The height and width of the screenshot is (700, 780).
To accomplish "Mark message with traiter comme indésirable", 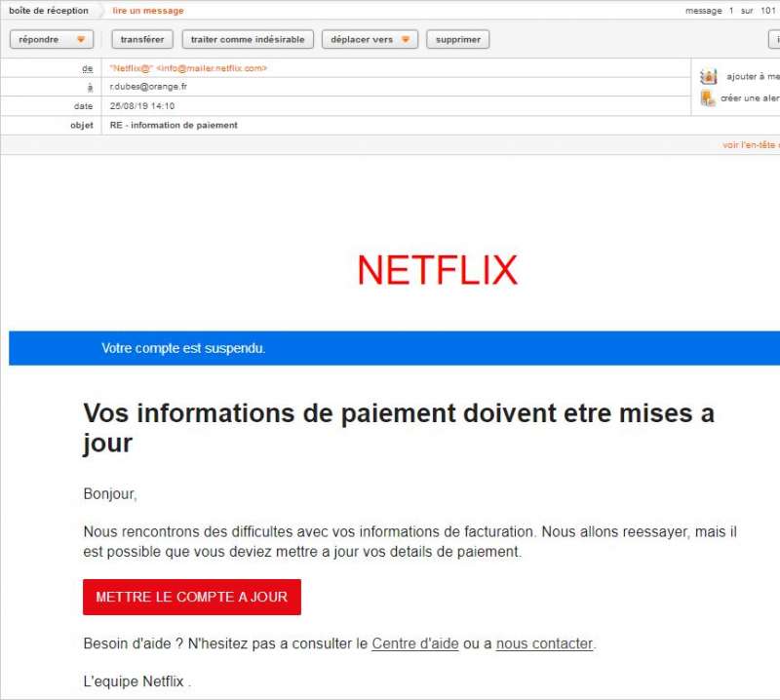I will (248, 39).
